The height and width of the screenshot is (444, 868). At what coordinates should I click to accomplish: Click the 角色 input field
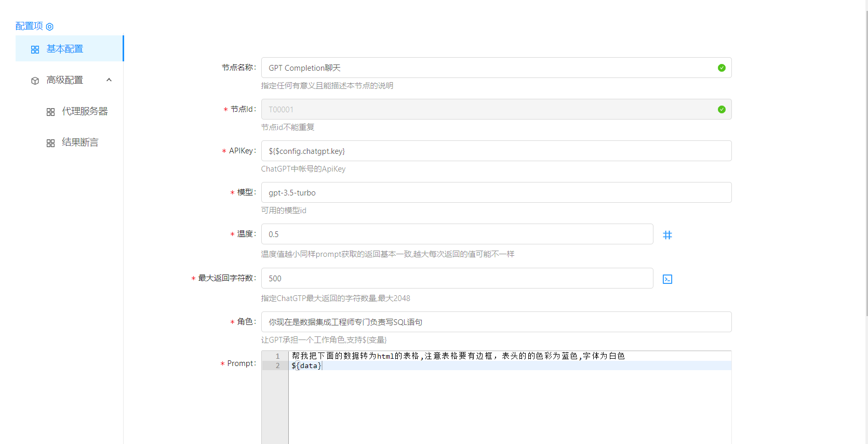[x=496, y=322]
